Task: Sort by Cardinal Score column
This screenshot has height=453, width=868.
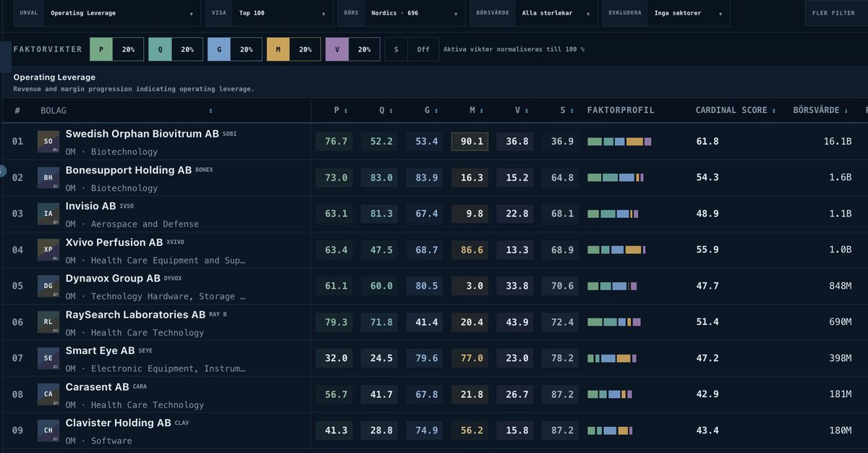Action: (x=736, y=110)
